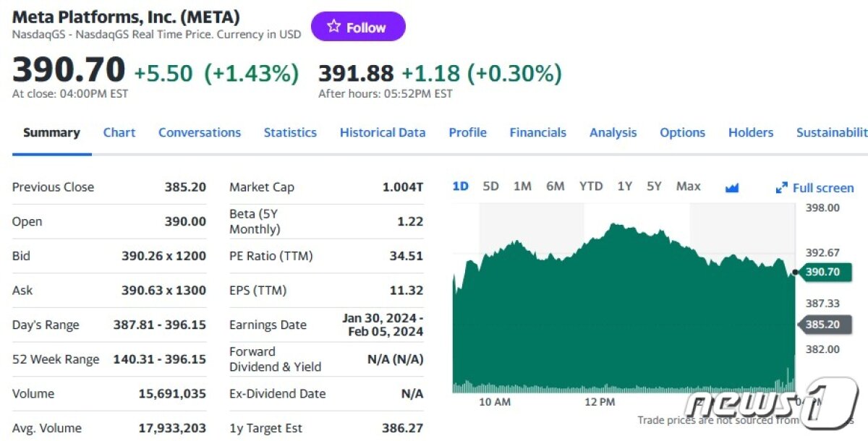Select the 1Y chart range
This screenshot has width=868, height=441.
pyautogui.click(x=624, y=187)
